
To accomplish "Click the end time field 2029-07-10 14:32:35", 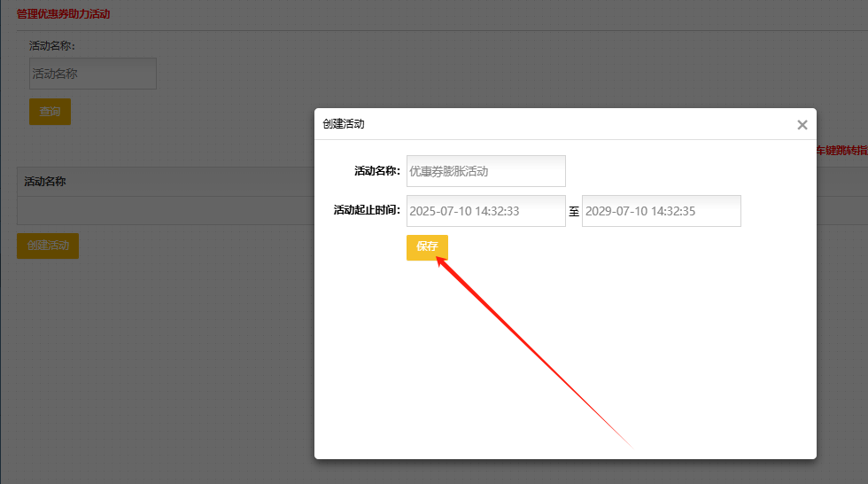I will [x=661, y=211].
